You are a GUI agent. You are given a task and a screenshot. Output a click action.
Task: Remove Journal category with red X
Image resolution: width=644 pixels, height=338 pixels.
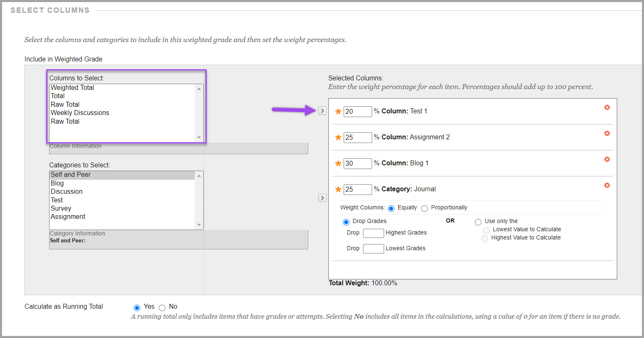point(607,185)
